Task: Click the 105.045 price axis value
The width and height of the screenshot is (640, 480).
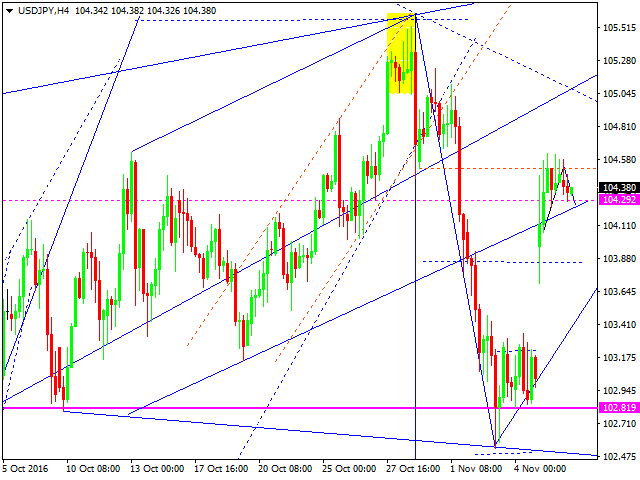Action: coord(619,94)
